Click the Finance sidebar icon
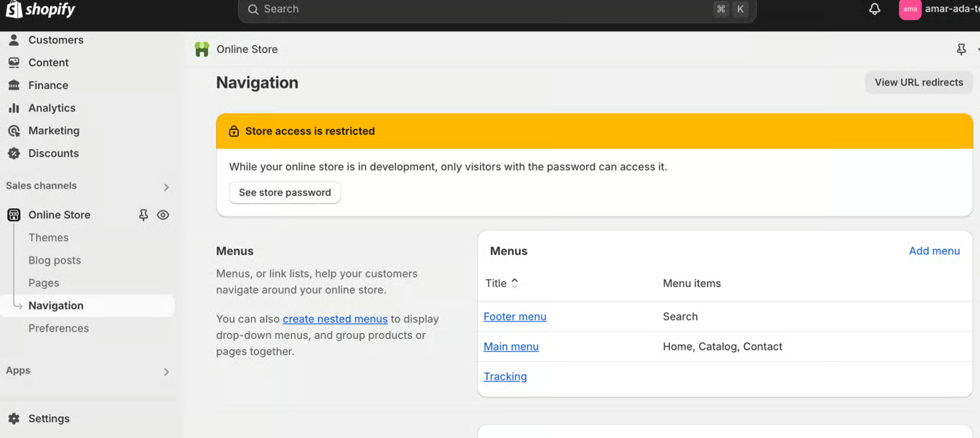Screen dimensions: 980x438 coord(14,85)
